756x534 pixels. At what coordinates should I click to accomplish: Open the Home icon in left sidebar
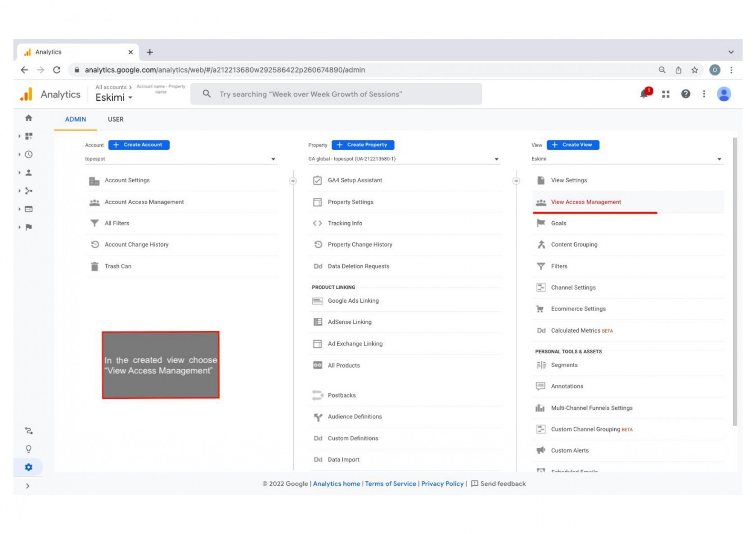tap(28, 118)
